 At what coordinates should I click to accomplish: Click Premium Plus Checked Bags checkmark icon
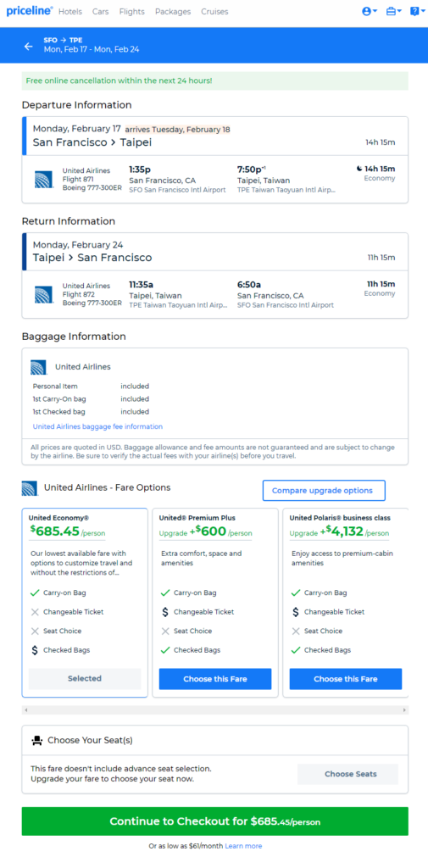(x=165, y=650)
